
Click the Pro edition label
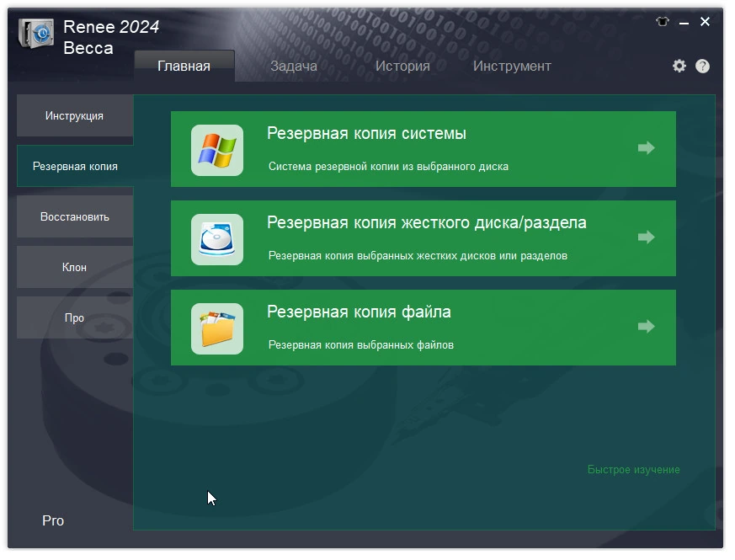pos(53,520)
